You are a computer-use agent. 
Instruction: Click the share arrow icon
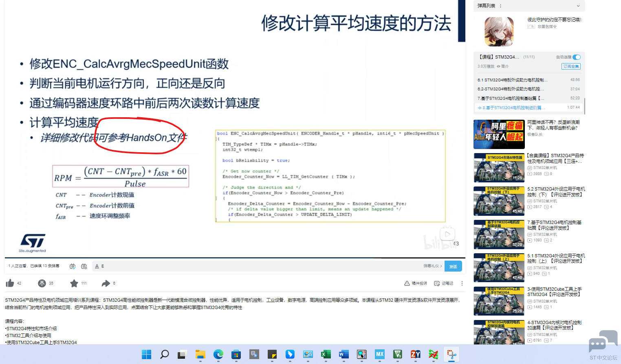(106, 283)
